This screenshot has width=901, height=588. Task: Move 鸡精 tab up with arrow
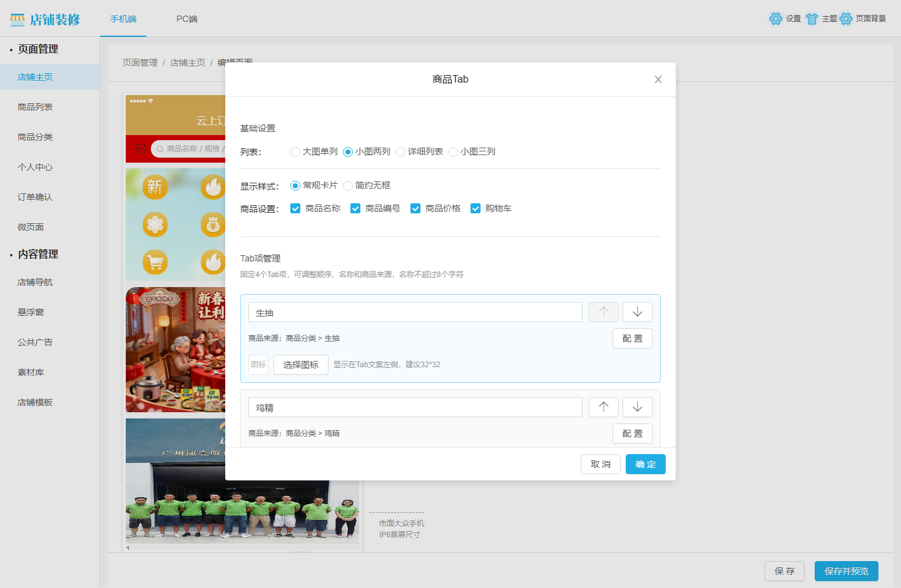pos(604,407)
